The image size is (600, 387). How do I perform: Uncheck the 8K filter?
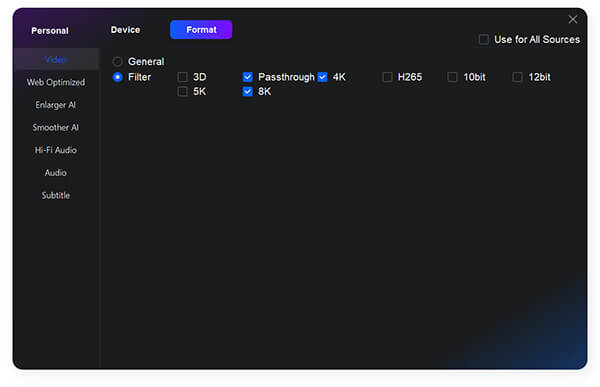pyautogui.click(x=248, y=91)
